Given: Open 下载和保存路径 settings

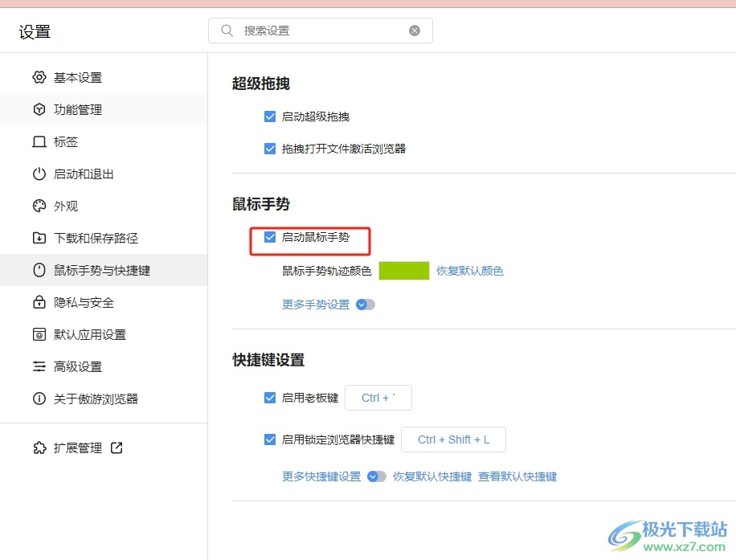Looking at the screenshot, I should coord(104,238).
